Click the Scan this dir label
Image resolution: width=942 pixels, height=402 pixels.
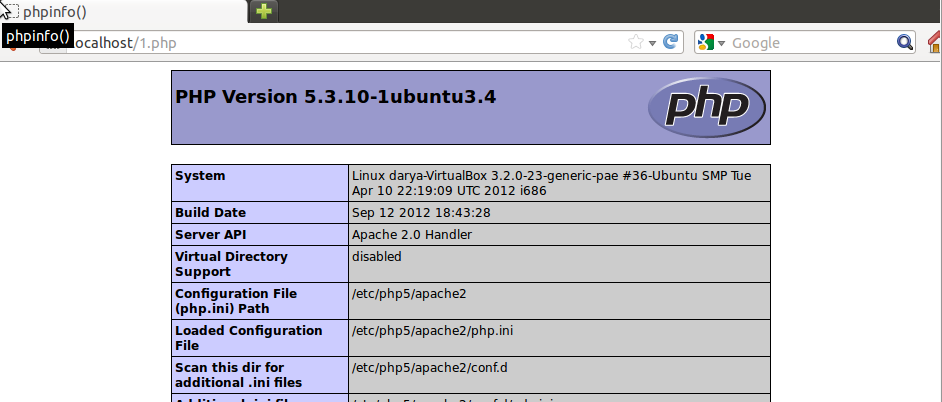click(x=239, y=375)
